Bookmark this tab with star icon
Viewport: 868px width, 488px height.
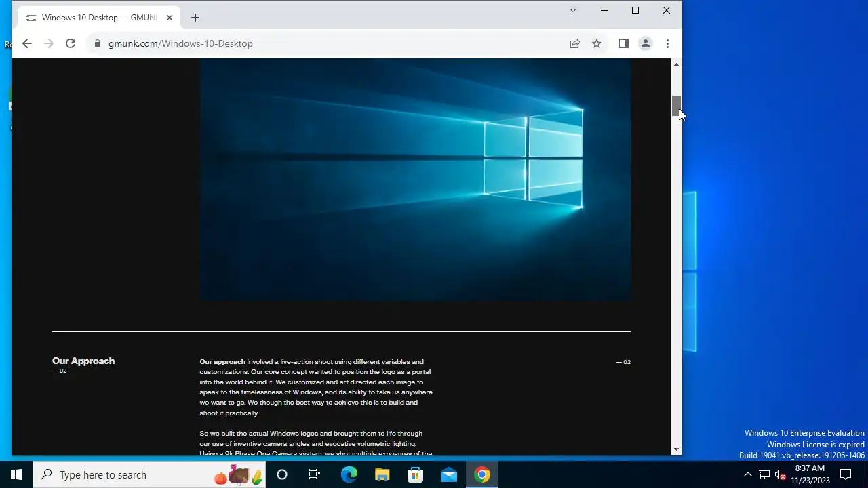pos(597,43)
